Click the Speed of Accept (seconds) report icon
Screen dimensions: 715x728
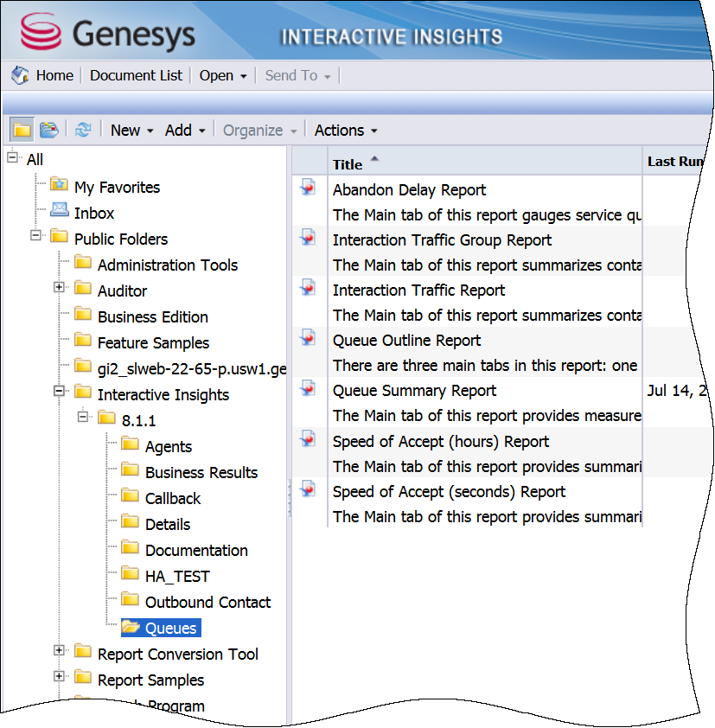[308, 489]
